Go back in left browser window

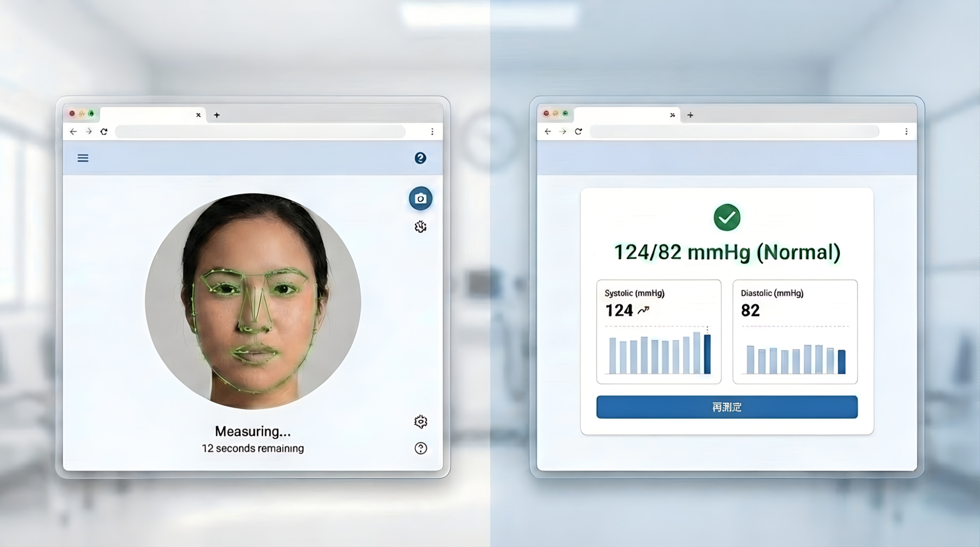73,131
